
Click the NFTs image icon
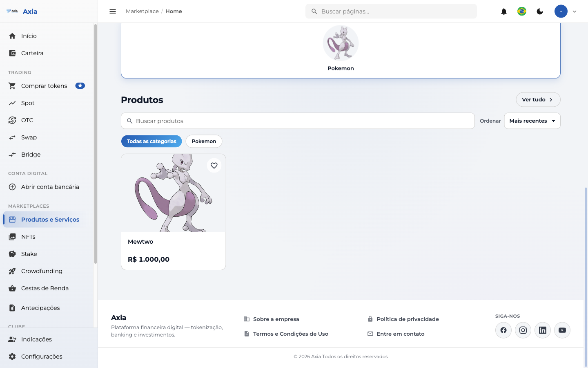12,237
